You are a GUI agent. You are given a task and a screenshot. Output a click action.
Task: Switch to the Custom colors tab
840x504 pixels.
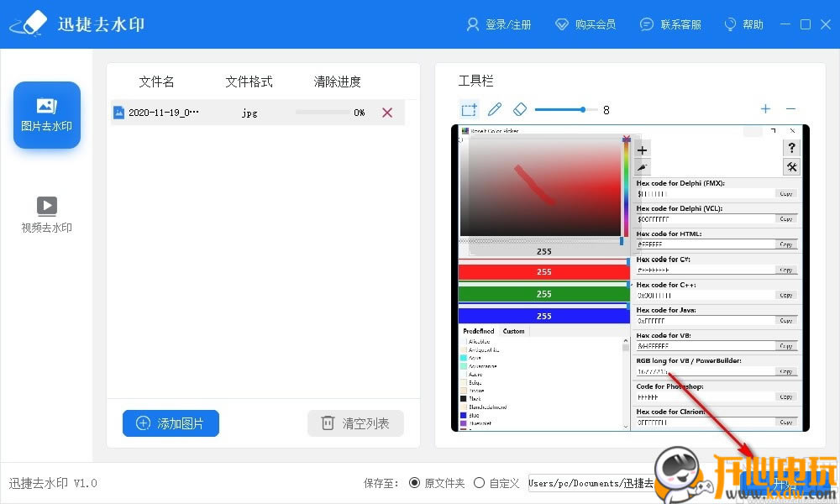pyautogui.click(x=513, y=331)
